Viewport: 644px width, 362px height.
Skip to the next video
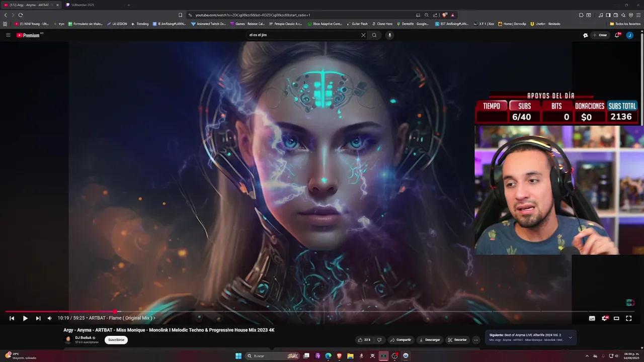coord(38,318)
